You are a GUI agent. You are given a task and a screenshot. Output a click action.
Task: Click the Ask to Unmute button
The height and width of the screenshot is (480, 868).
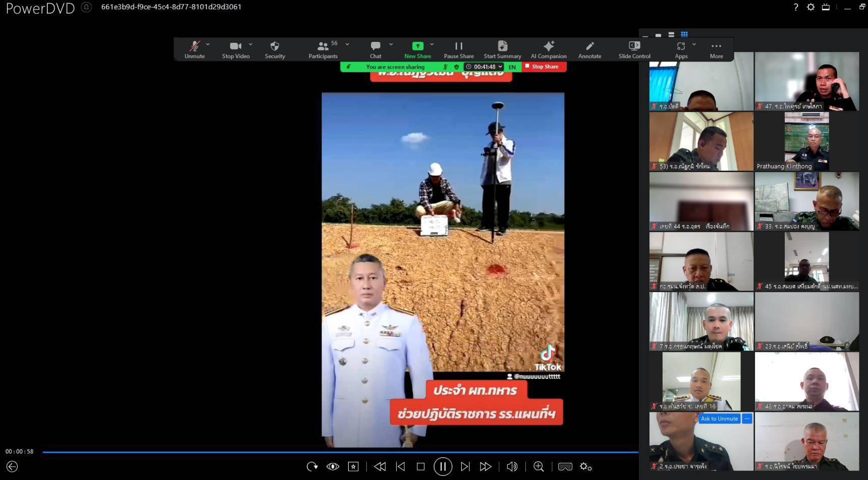(719, 418)
